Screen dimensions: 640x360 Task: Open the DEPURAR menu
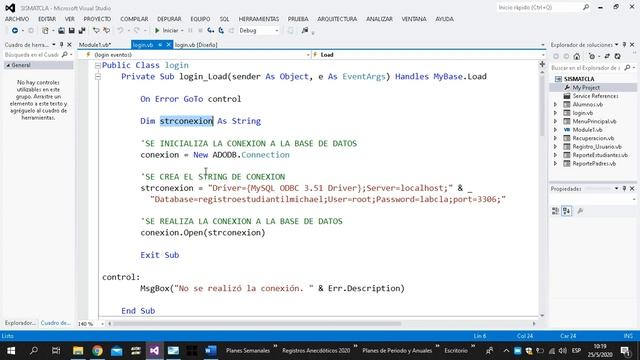[169, 19]
